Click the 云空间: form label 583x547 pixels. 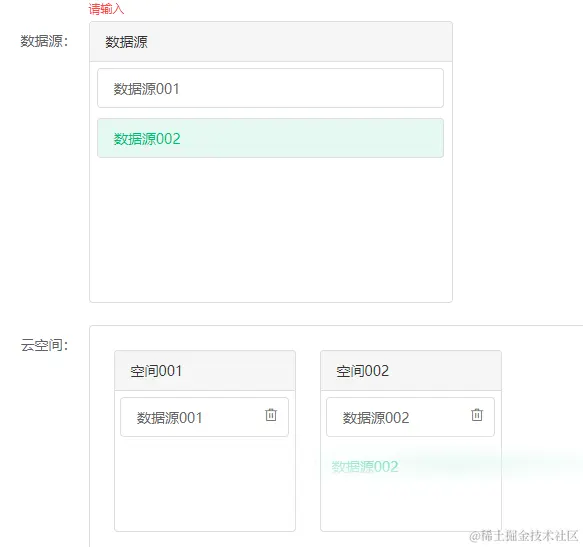coord(44,345)
